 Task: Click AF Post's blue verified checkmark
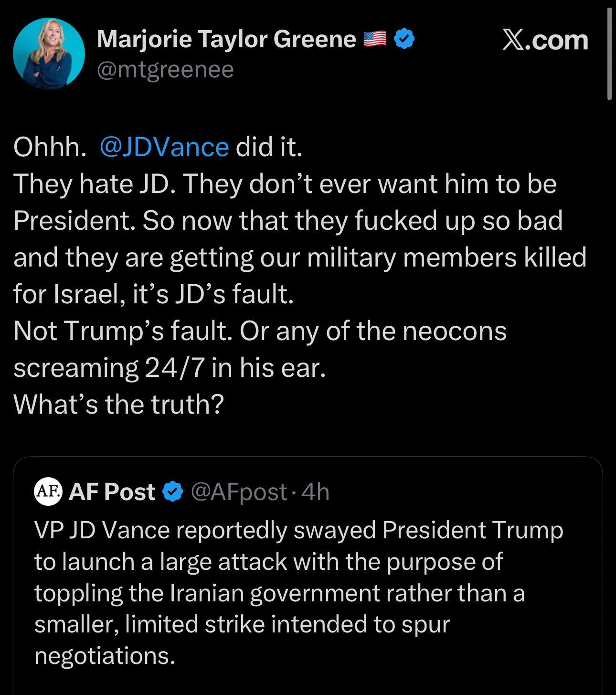pos(173,492)
